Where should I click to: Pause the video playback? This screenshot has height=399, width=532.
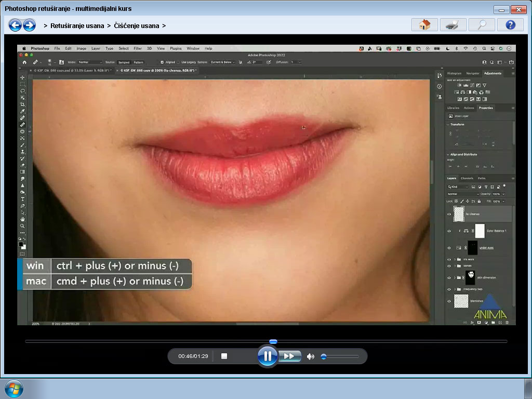(268, 356)
